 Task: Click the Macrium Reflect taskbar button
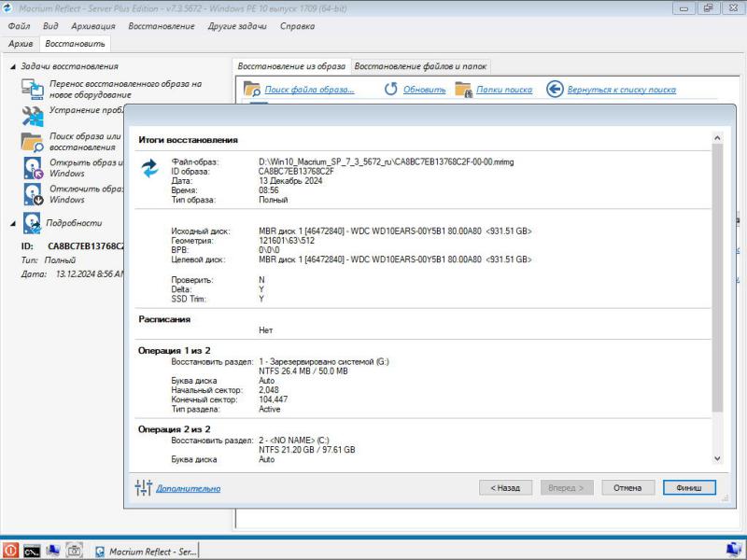click(x=146, y=552)
